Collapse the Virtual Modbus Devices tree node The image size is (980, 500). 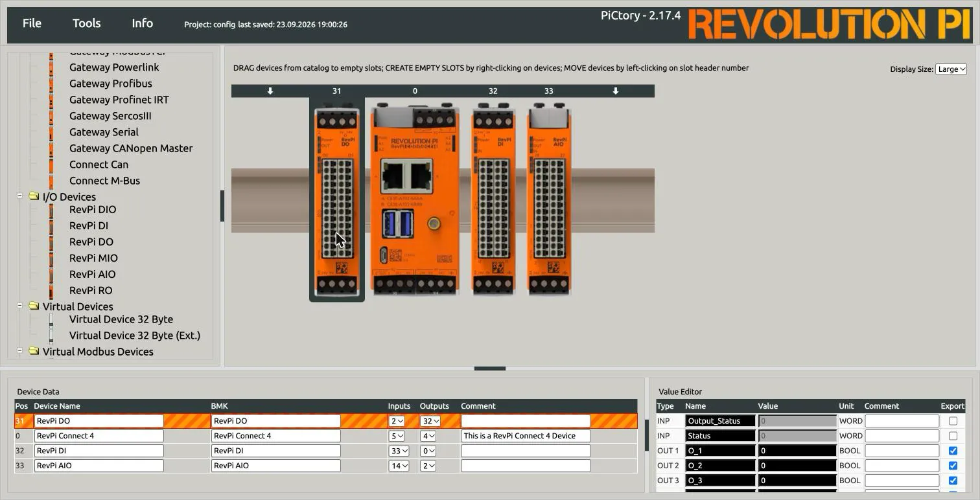pos(19,350)
